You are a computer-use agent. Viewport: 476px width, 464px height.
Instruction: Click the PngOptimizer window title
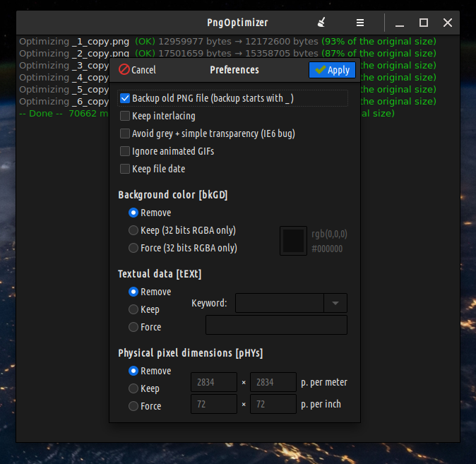237,23
